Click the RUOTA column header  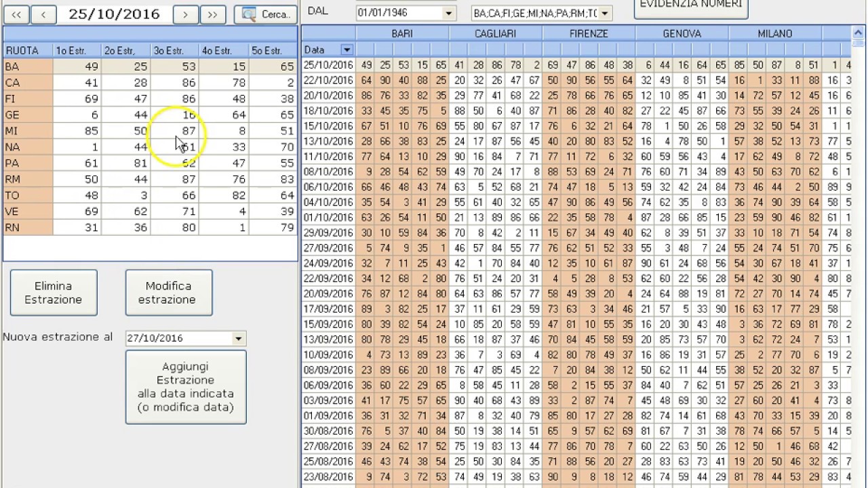(28, 50)
